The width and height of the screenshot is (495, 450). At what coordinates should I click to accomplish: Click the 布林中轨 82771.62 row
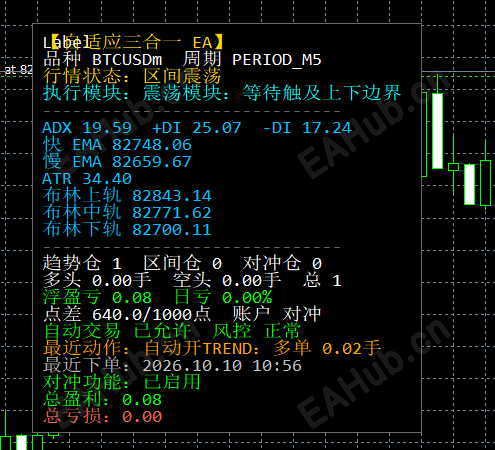coord(127,213)
